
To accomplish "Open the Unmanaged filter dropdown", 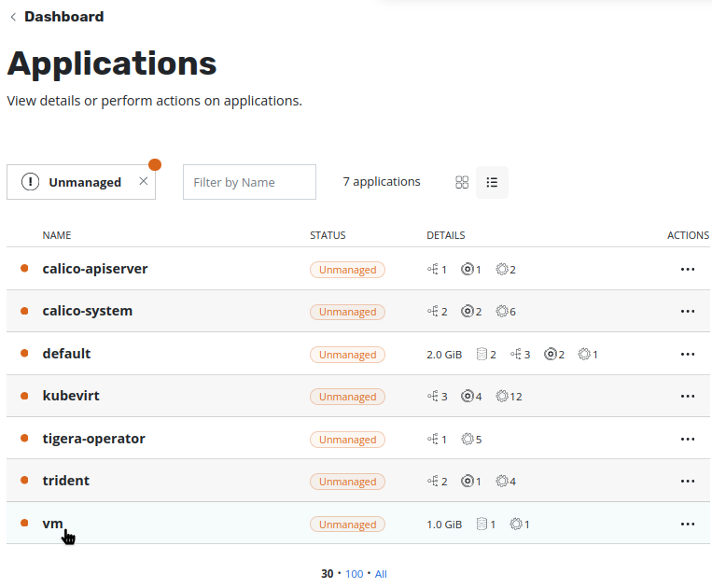I will pyautogui.click(x=81, y=182).
